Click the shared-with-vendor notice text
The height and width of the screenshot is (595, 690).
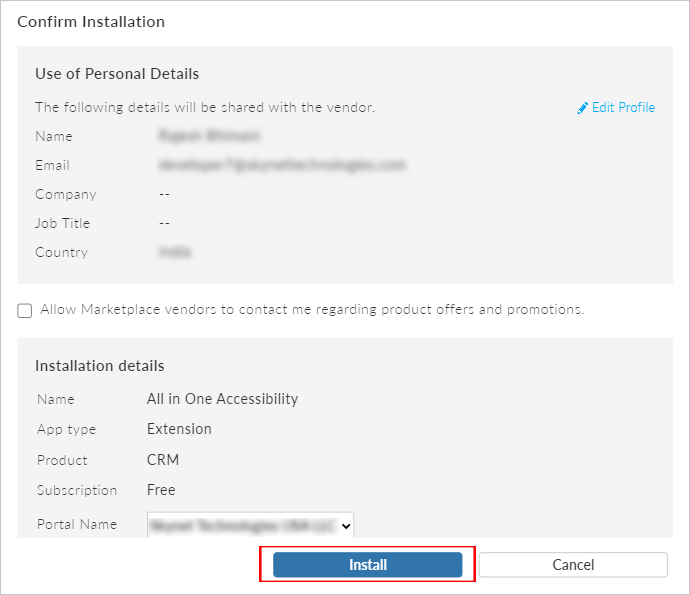[x=205, y=107]
